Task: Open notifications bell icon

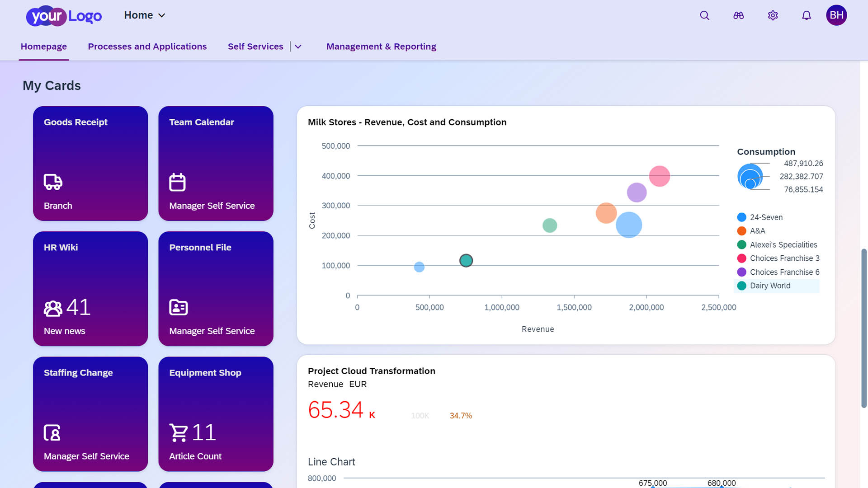Action: point(807,15)
